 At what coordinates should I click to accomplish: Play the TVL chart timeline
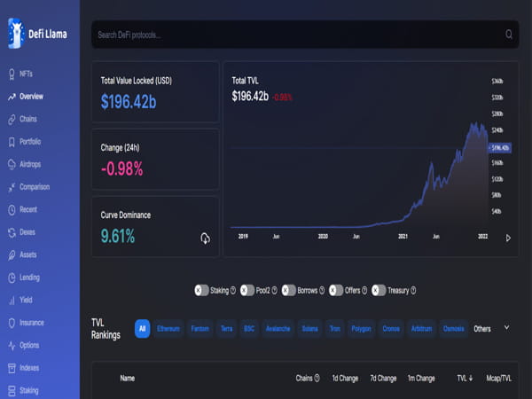pos(508,239)
